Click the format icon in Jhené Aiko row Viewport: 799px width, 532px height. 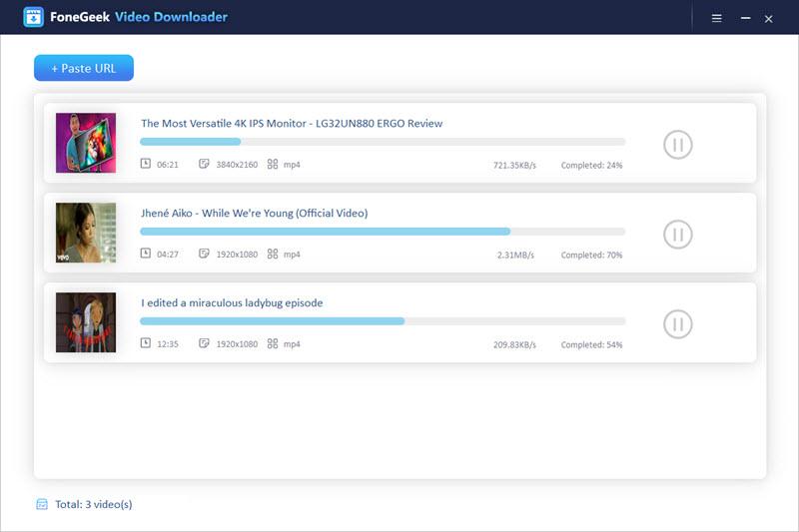[273, 254]
